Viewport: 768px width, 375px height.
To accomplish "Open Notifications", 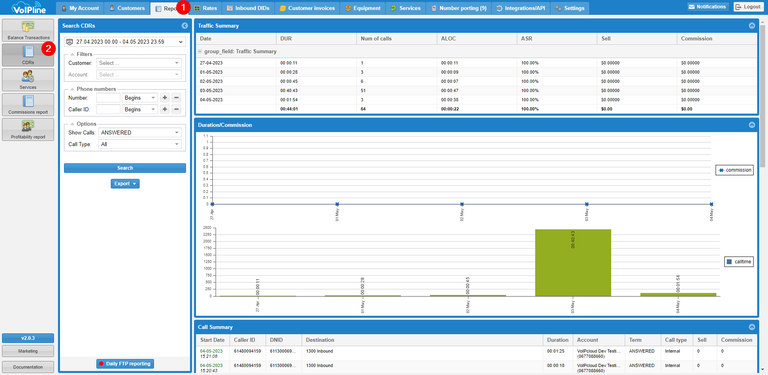I will click(707, 7).
